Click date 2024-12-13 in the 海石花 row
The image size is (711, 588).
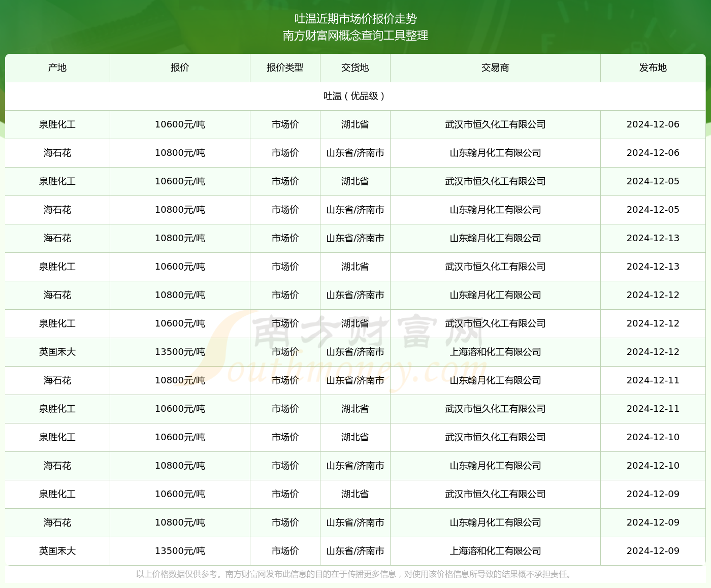point(653,238)
